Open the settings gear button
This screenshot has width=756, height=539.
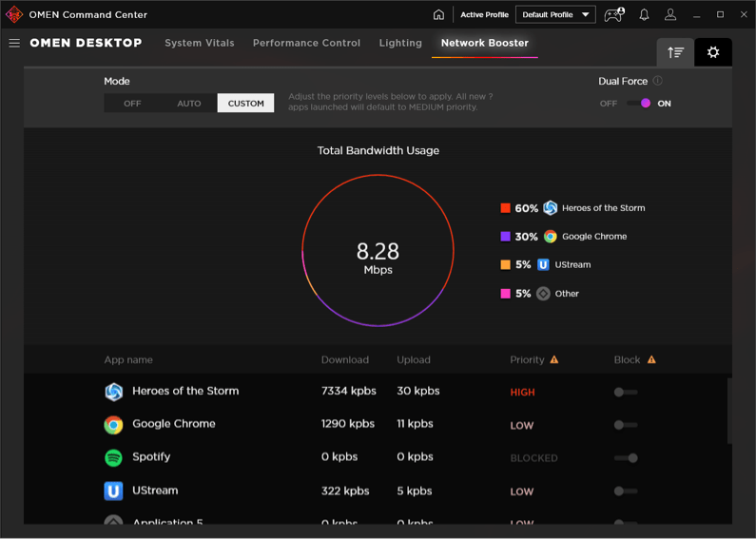click(713, 52)
